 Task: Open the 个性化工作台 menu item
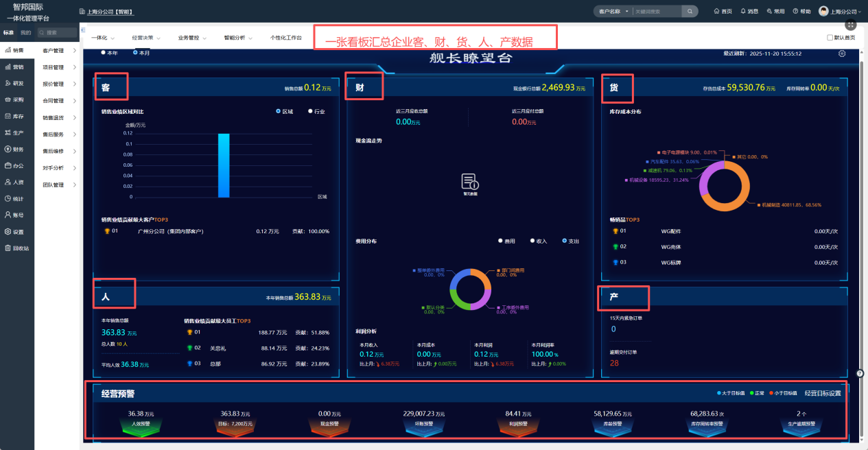(285, 38)
